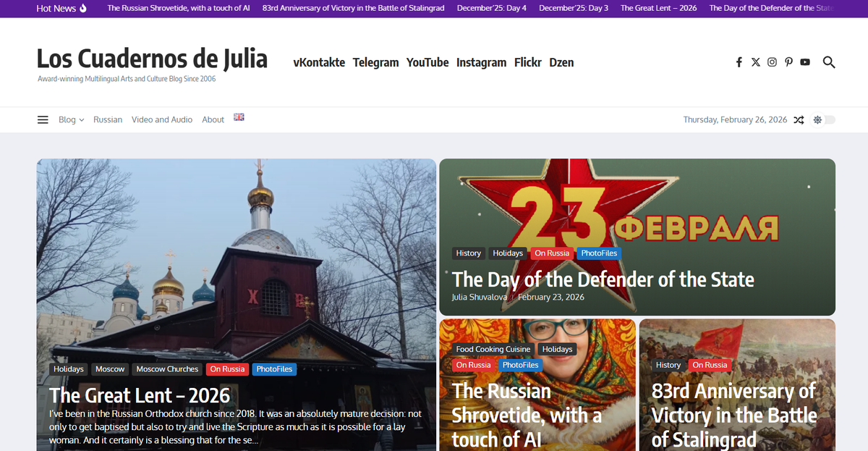
Task: Open the X (Twitter) social icon
Action: 755,62
